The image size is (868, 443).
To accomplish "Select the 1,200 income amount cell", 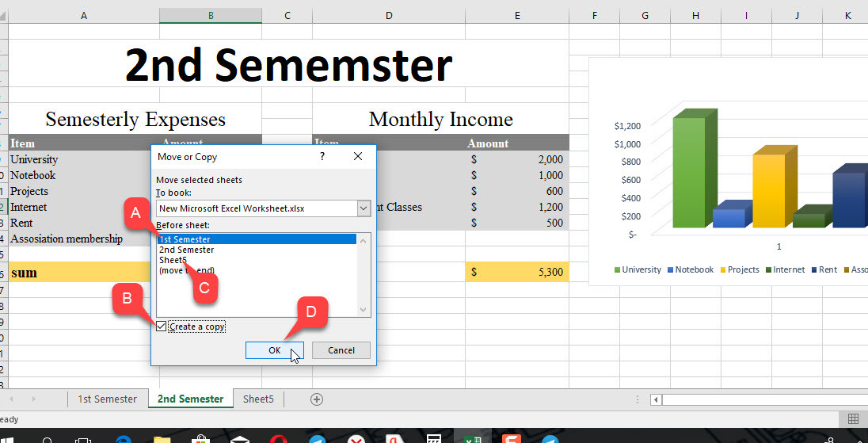I will [x=517, y=207].
